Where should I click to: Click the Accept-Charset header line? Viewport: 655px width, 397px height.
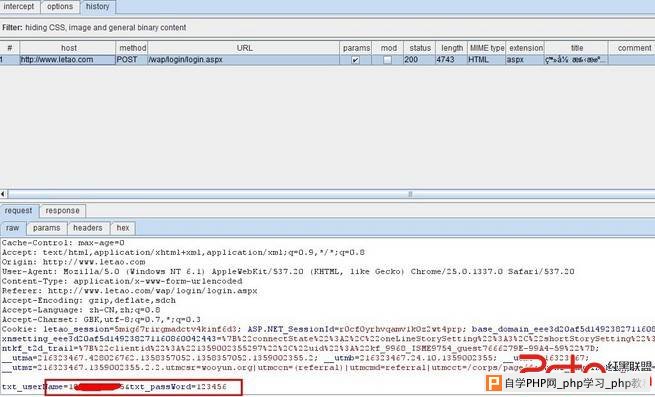point(101,320)
